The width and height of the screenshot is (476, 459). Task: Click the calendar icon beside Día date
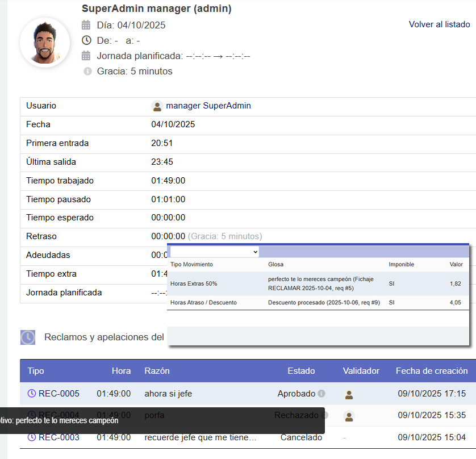[86, 25]
